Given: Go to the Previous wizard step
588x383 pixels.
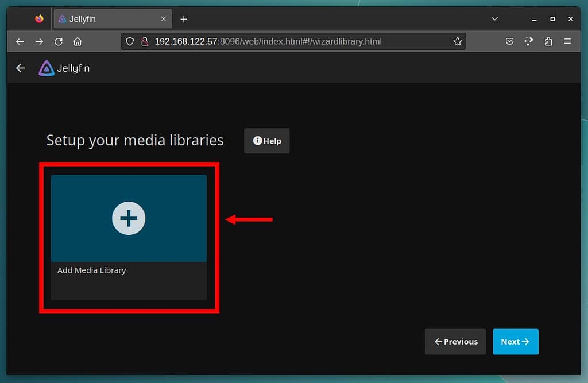Looking at the screenshot, I should [x=455, y=342].
